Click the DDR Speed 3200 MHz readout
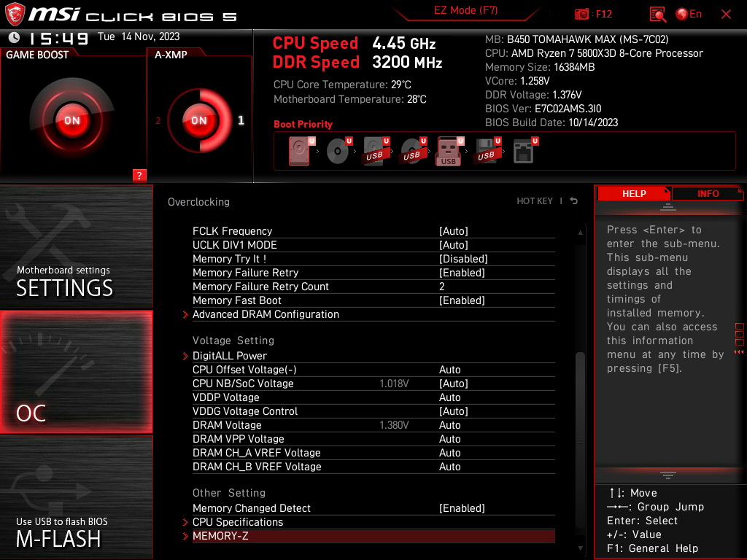This screenshot has height=560, width=747. tap(357, 62)
